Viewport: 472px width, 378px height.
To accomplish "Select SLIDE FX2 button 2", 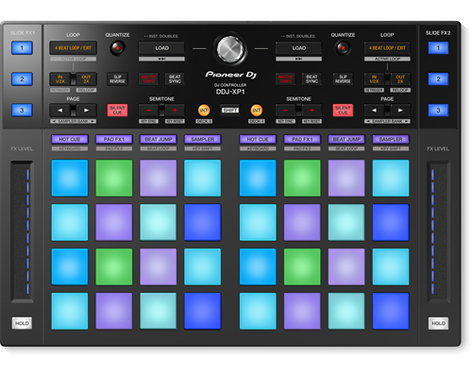I will [x=438, y=79].
